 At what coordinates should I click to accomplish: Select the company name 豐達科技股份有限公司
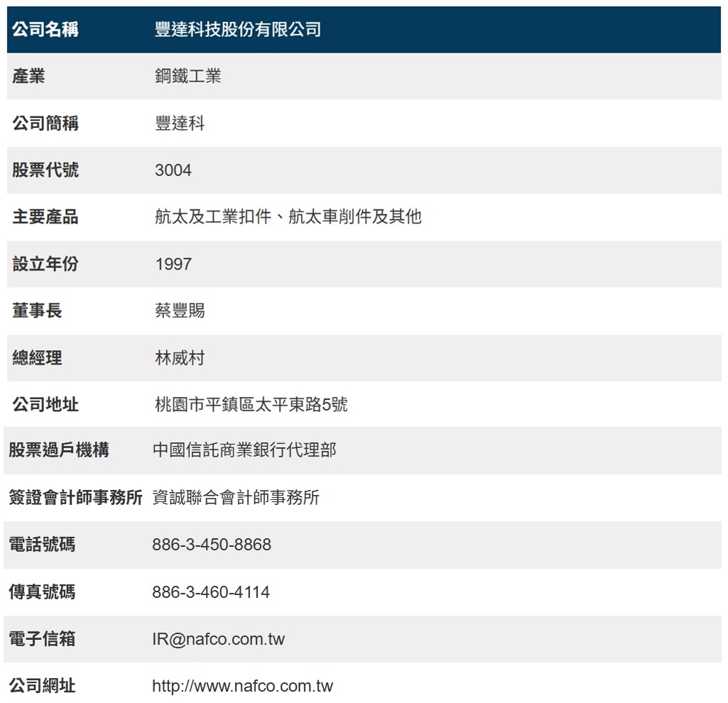coord(238,29)
